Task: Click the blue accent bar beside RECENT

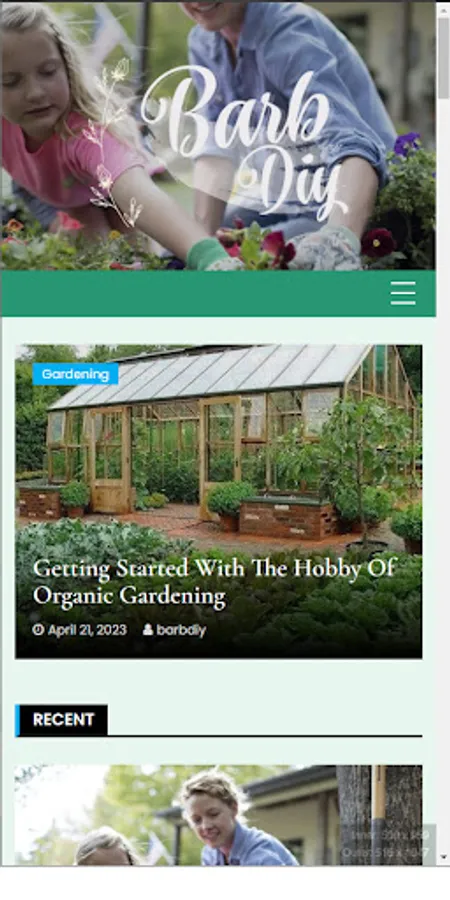Action: (18, 720)
